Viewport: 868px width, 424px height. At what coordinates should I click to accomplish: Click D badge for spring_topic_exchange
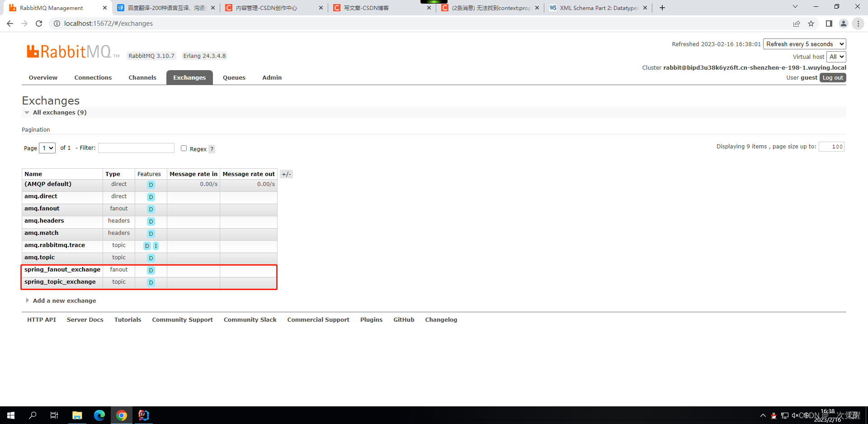(151, 282)
